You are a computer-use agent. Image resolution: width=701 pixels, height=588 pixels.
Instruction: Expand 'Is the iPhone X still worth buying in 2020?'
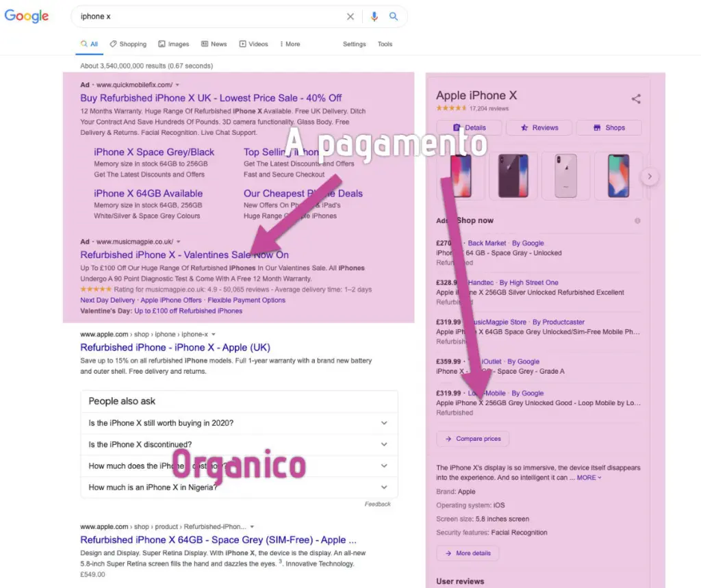[239, 423]
